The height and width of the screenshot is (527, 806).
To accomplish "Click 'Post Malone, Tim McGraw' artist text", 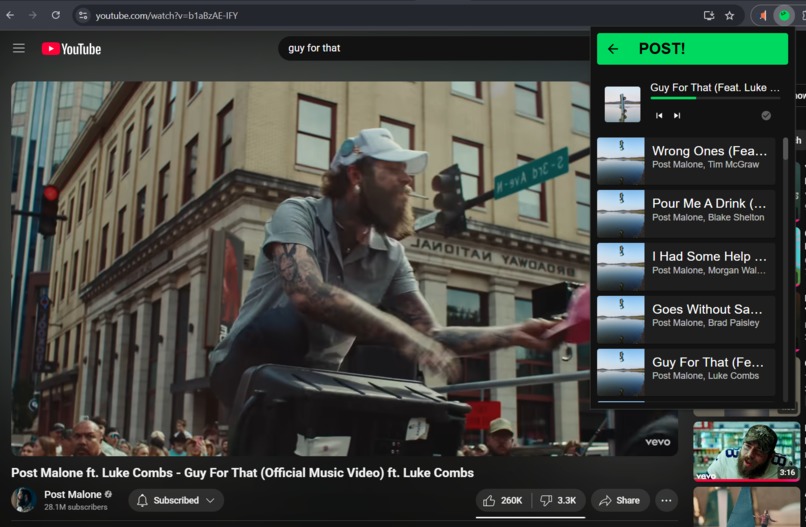I will click(705, 165).
